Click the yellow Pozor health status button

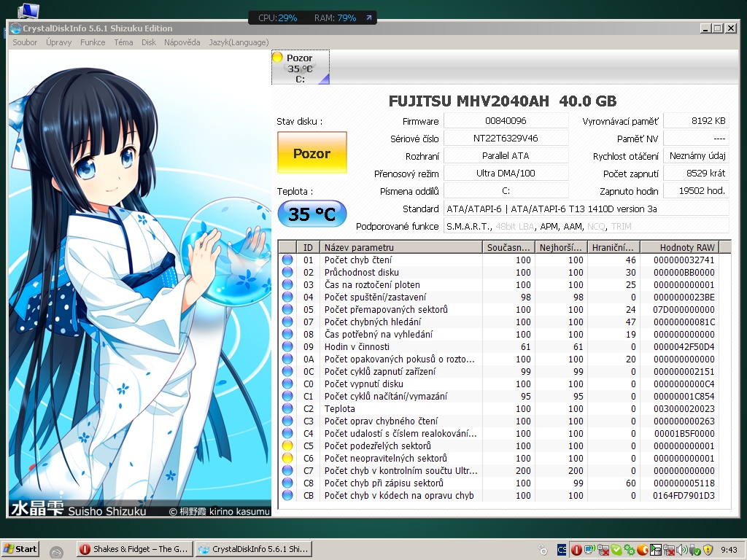pos(312,153)
